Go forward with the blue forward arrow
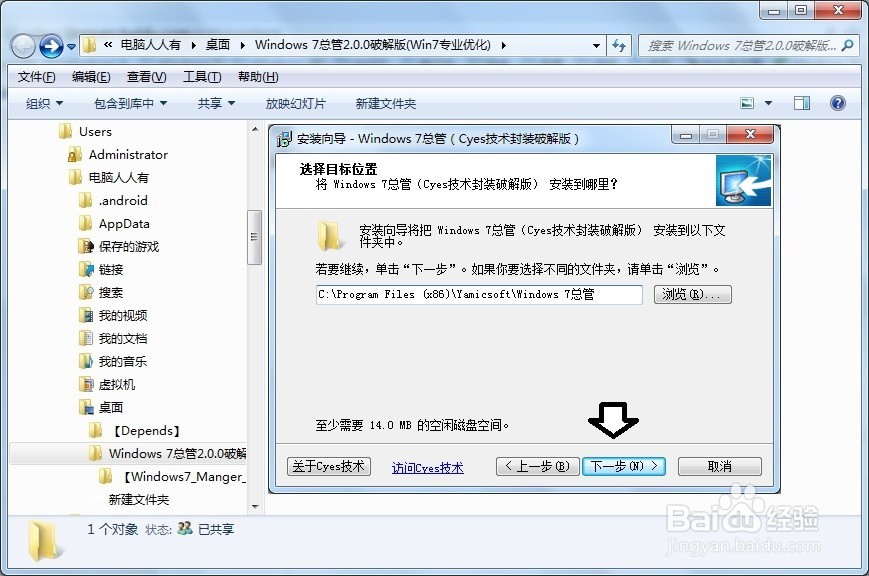Screen dimensions: 869x576 click(51, 46)
